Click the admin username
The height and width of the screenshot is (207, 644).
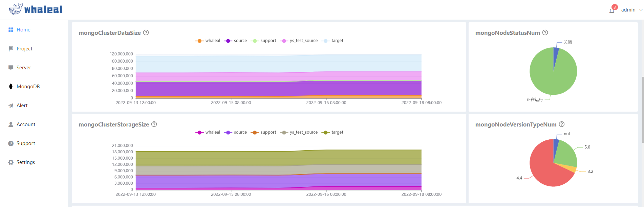628,10
